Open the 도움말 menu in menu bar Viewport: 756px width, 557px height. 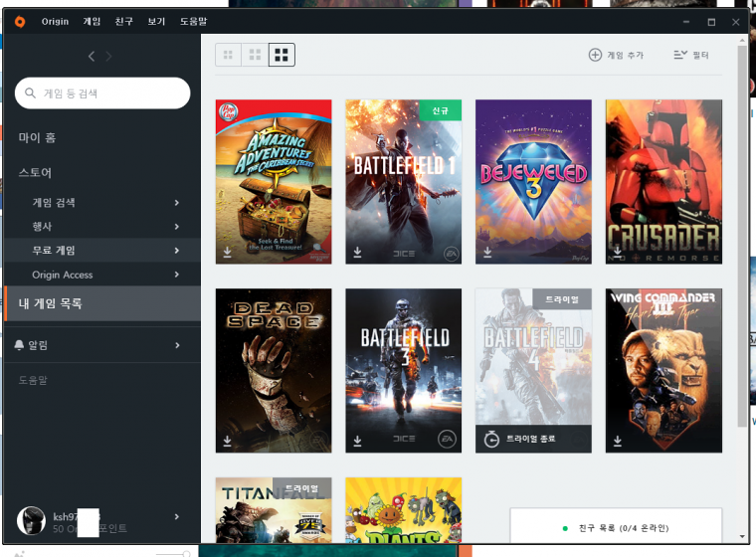click(x=193, y=22)
